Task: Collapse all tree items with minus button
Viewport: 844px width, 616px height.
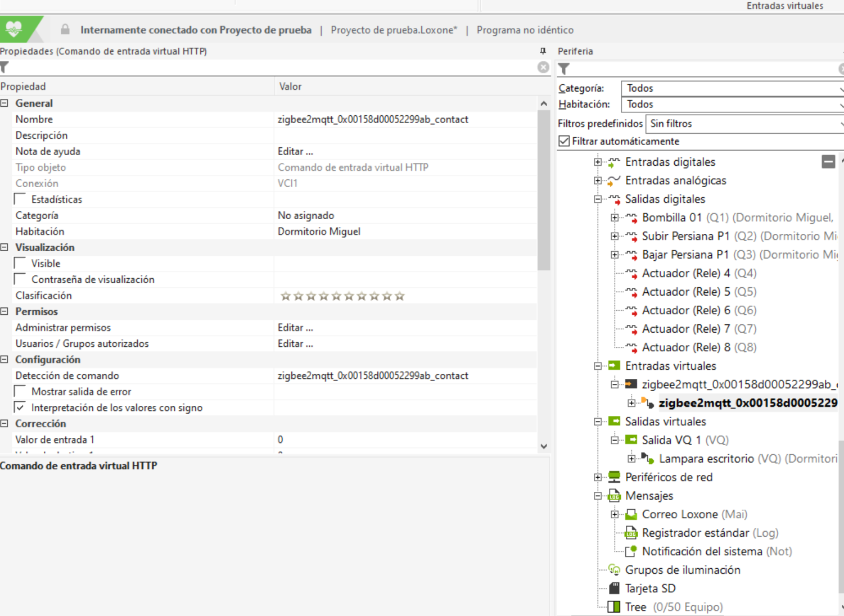Action: coord(828,162)
